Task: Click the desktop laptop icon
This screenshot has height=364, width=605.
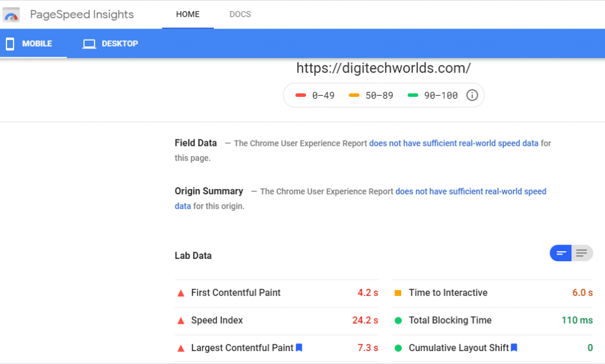Action: 89,44
